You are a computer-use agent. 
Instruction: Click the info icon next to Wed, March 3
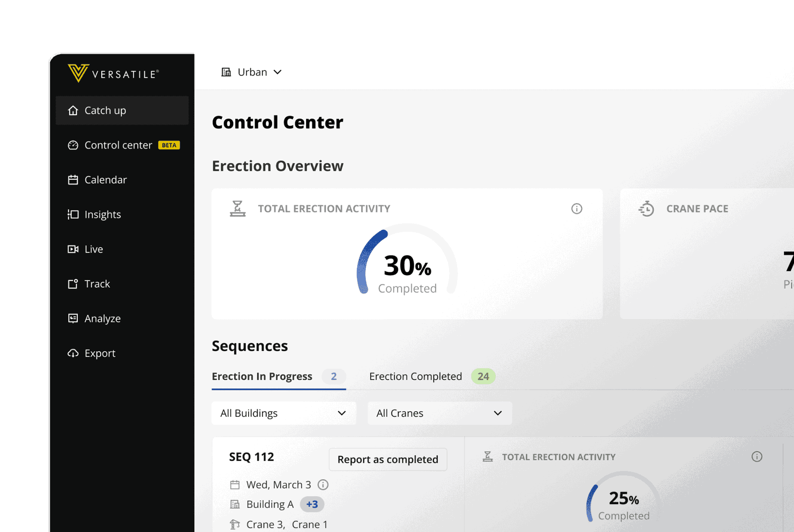[323, 485]
